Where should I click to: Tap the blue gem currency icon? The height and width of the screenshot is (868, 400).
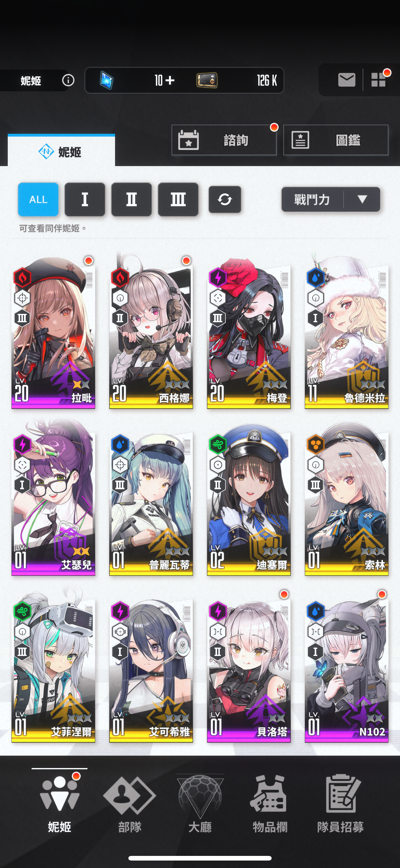click(106, 80)
